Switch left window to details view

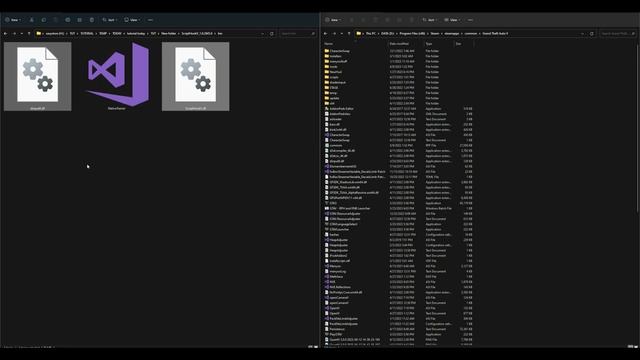310,347
